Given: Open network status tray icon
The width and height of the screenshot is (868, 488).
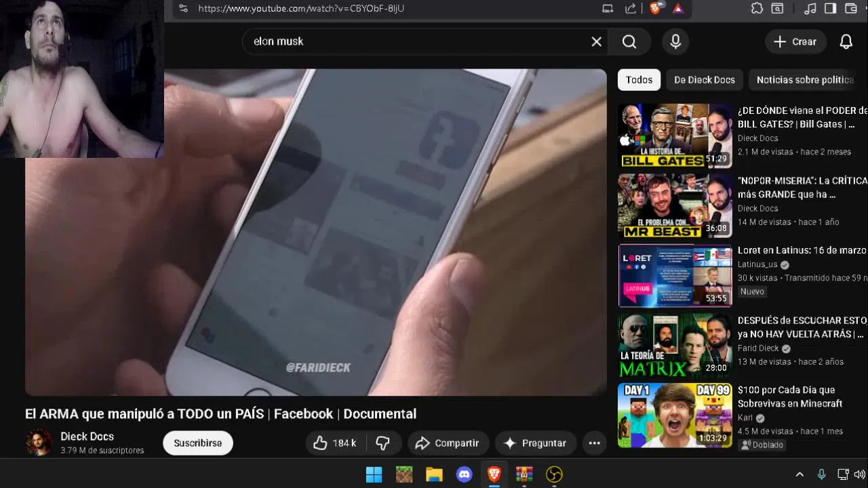Looking at the screenshot, I should (843, 474).
